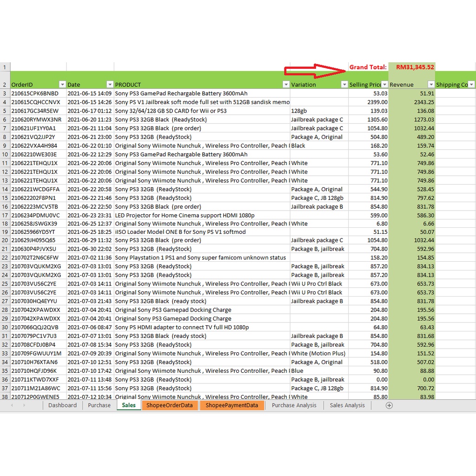Select date cell 2021-07-02 11:36
The height and width of the screenshot is (476, 476).
[x=90, y=258]
